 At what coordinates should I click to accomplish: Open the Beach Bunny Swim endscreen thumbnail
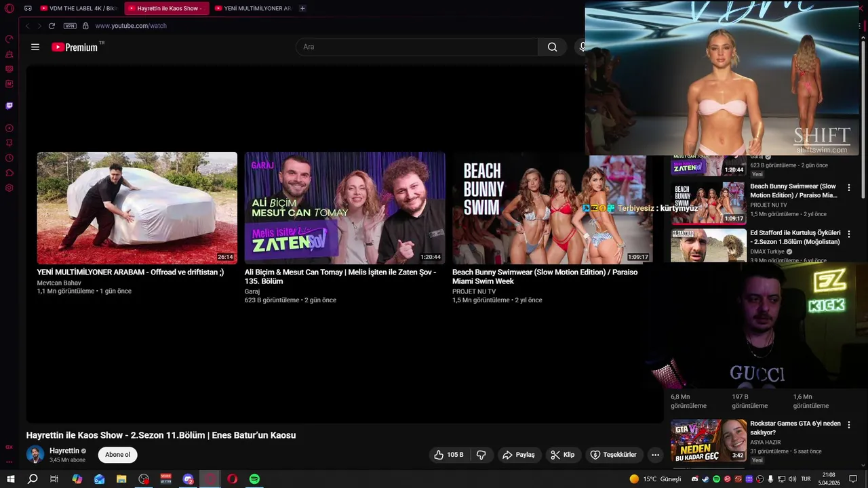coord(552,209)
